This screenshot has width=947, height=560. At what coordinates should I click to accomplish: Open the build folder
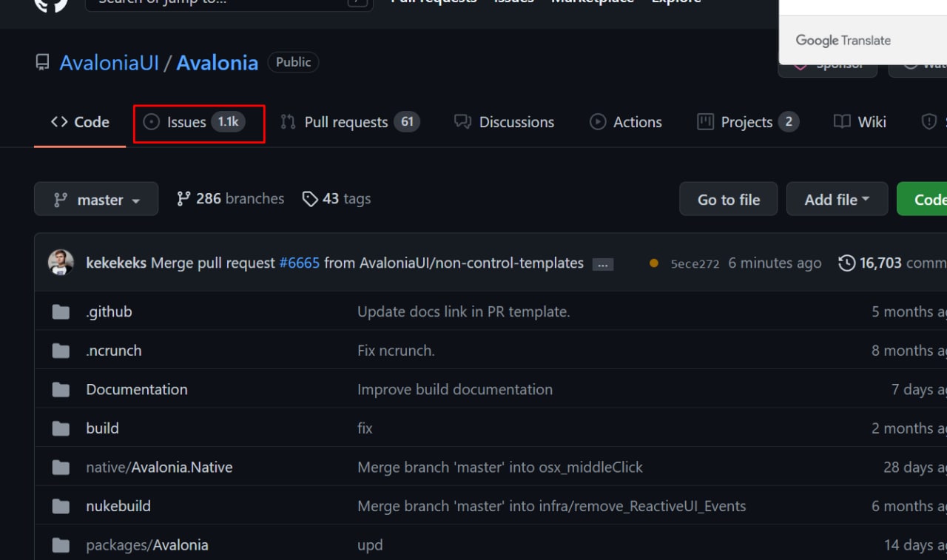point(102,428)
